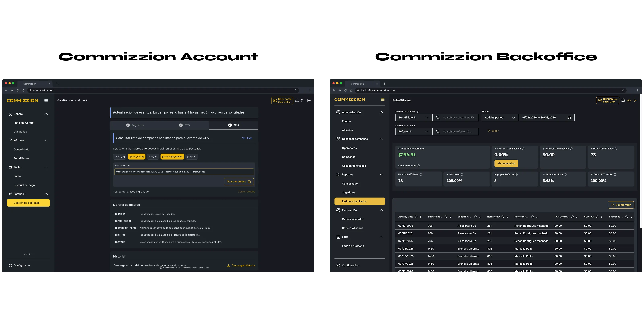This screenshot has width=644, height=322.
Task: Collapse Gestionar campañas section in Backoffice
Action: pyautogui.click(x=381, y=139)
